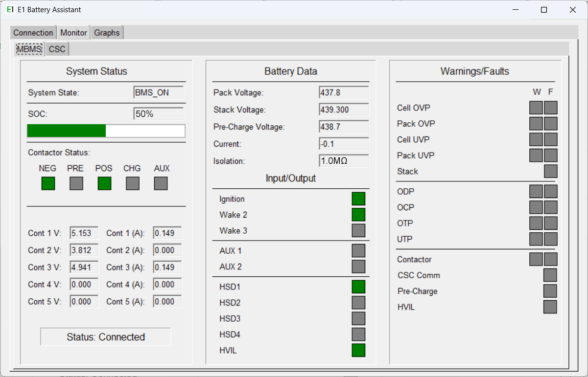Click the Status: Connected button
The image size is (588, 377).
click(105, 336)
